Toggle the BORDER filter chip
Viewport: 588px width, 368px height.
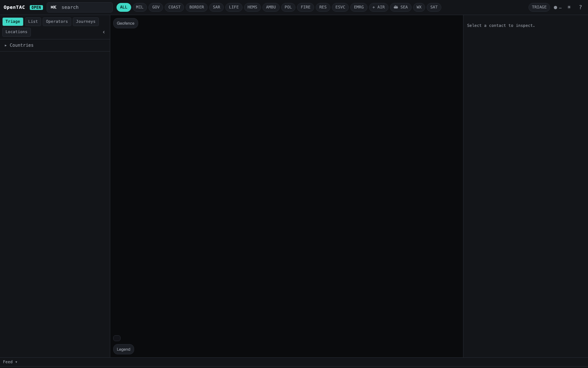[x=197, y=7]
